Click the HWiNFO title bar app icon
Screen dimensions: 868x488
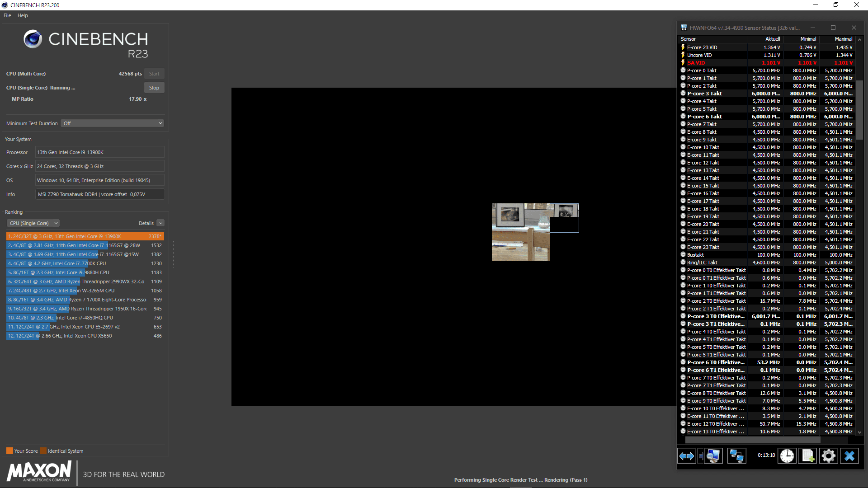(684, 28)
